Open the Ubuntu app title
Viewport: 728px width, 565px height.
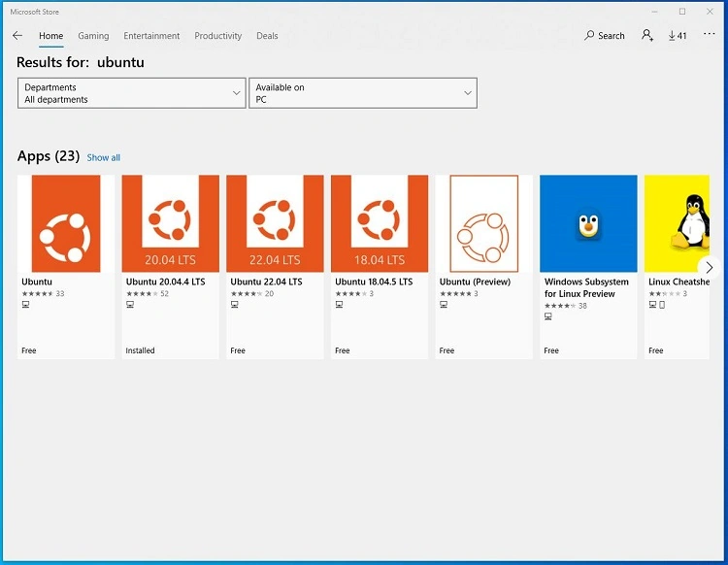click(37, 282)
